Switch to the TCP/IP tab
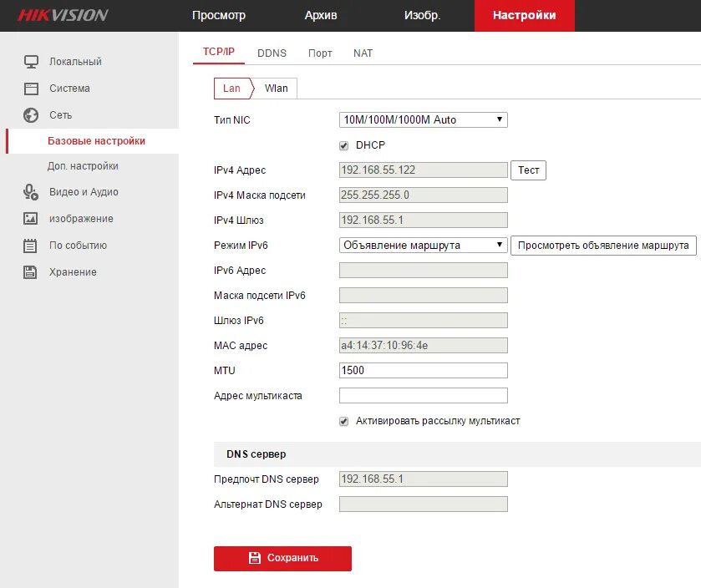 (x=219, y=52)
